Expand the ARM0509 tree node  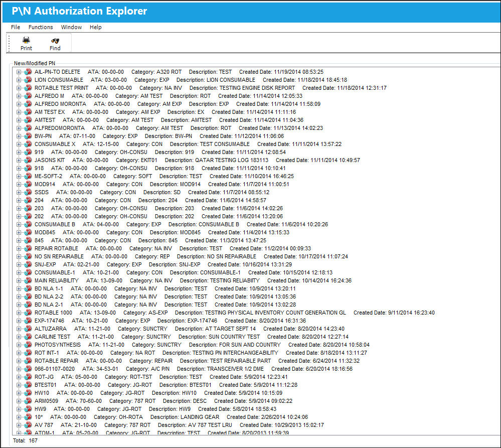[19, 401]
